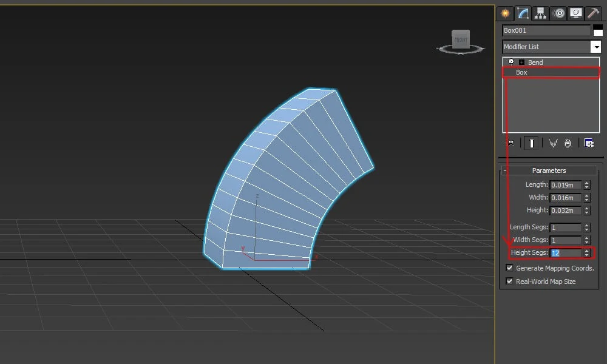The height and width of the screenshot is (364, 607).
Task: Click Make Unique icon
Action: click(553, 144)
